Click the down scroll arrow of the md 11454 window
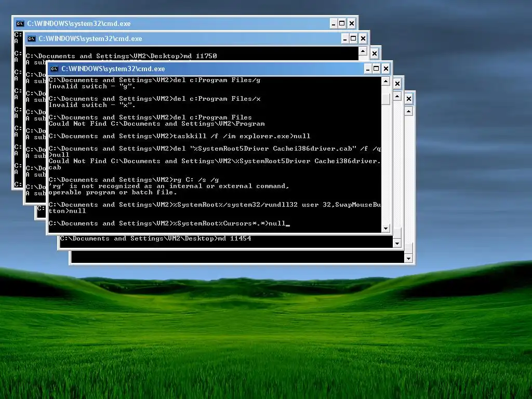 (x=397, y=243)
